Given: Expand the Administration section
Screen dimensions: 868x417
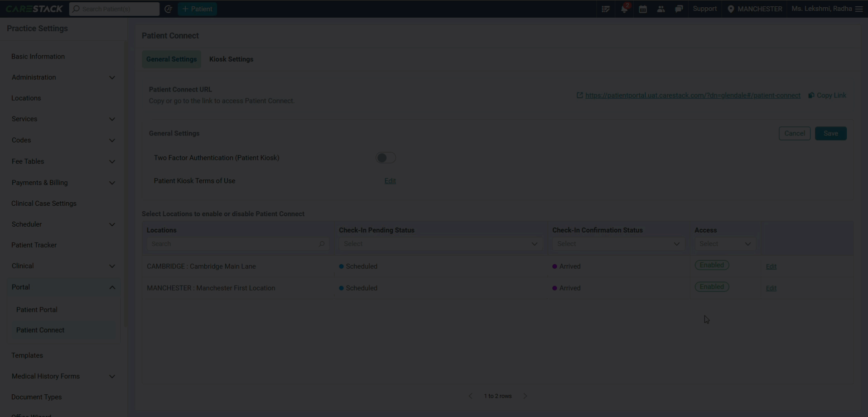Looking at the screenshot, I should click(x=63, y=78).
